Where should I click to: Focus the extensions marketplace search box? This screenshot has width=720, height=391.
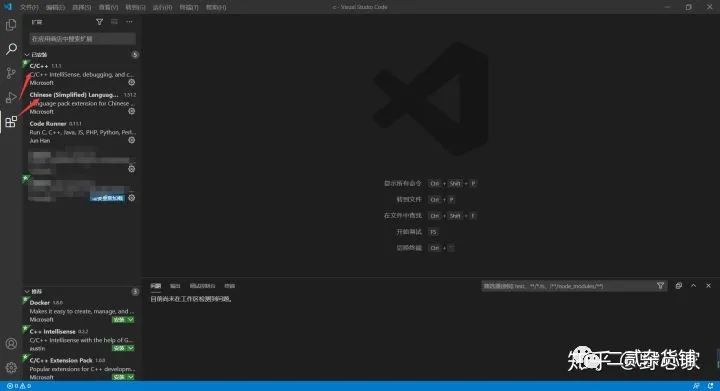coord(83,39)
